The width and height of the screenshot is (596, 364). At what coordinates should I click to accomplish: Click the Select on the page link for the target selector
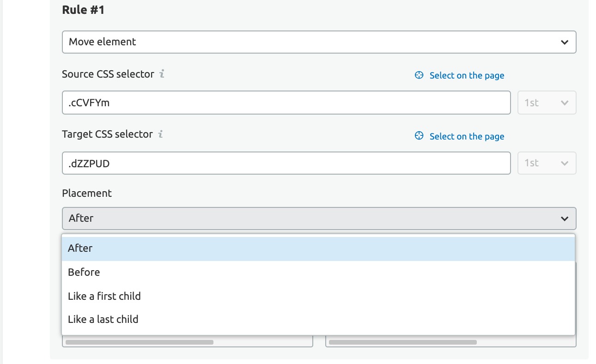coord(467,136)
